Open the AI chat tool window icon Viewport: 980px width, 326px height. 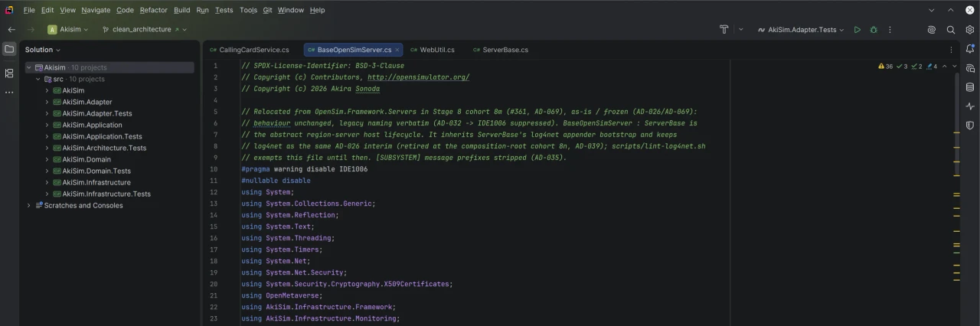tap(970, 68)
